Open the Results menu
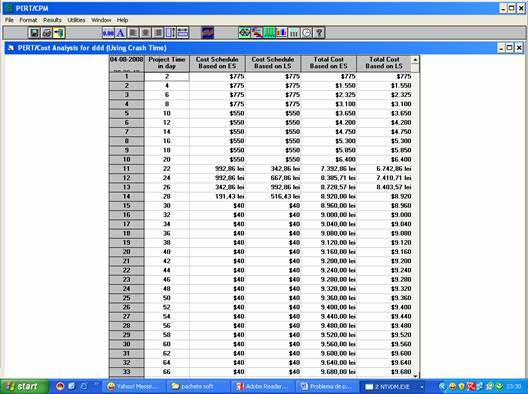This screenshot has height=394, width=528. coord(52,20)
